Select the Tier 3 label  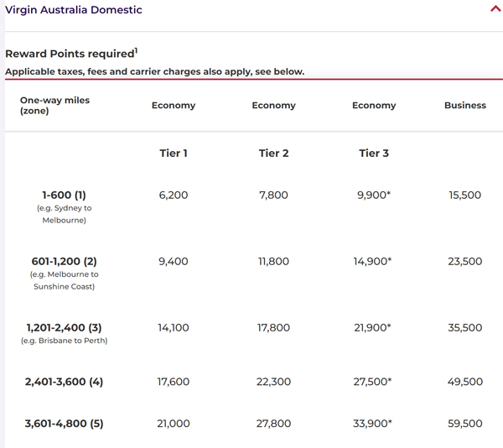[x=374, y=153]
